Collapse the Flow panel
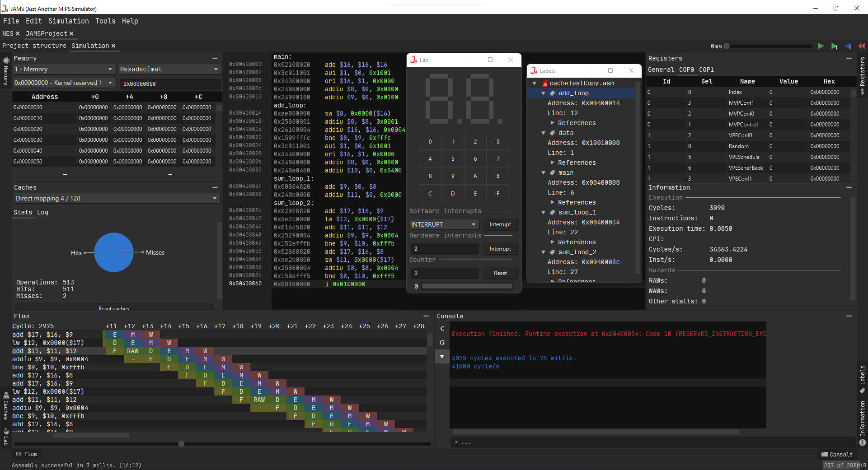 426,316
